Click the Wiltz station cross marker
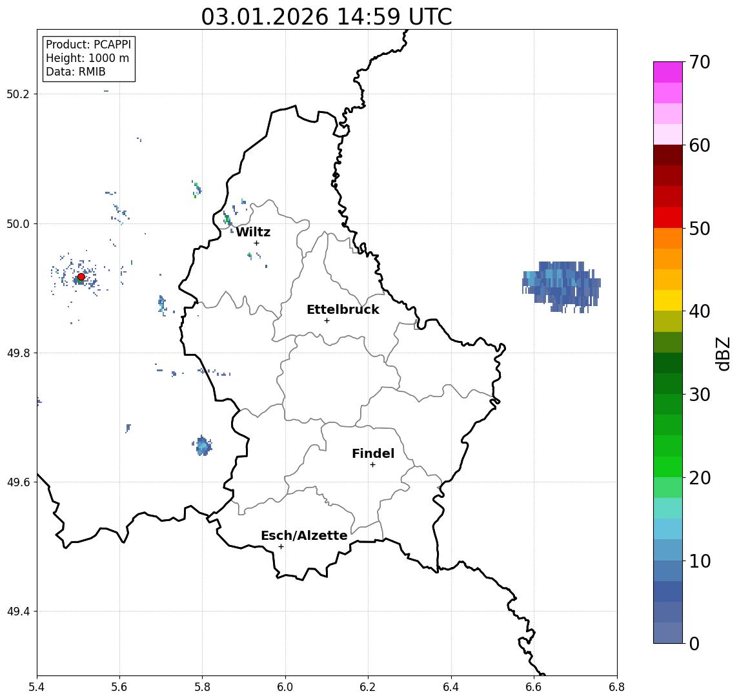Screen dimensions: 739x700 click(x=256, y=243)
